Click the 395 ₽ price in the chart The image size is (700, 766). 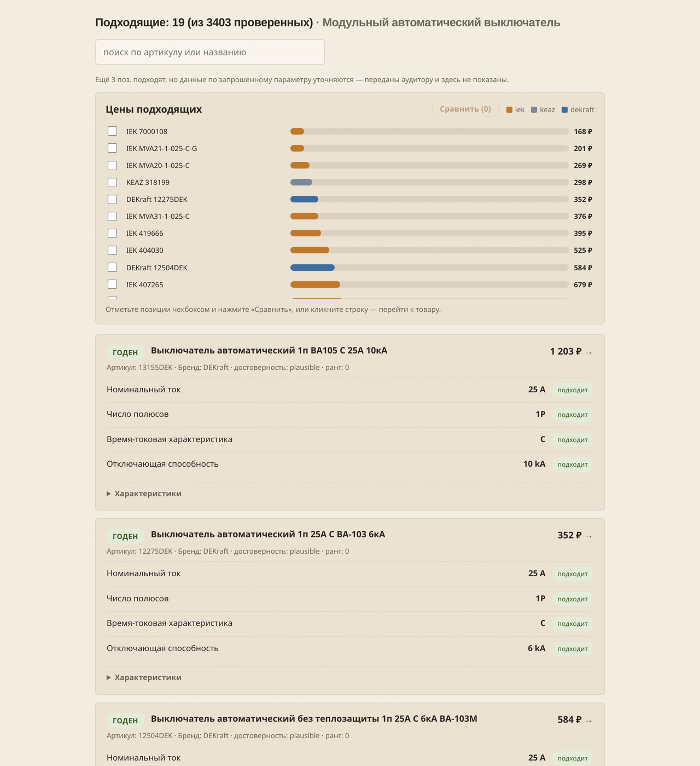click(583, 233)
